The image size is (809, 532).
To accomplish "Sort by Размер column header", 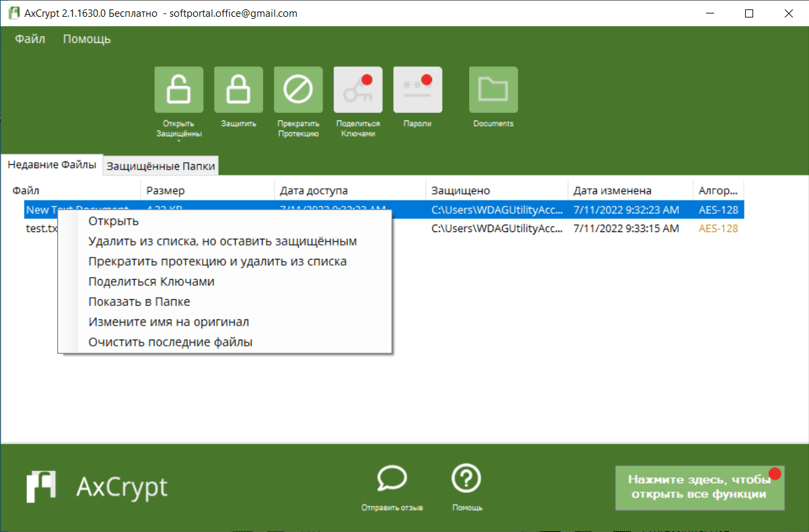I will pos(207,190).
